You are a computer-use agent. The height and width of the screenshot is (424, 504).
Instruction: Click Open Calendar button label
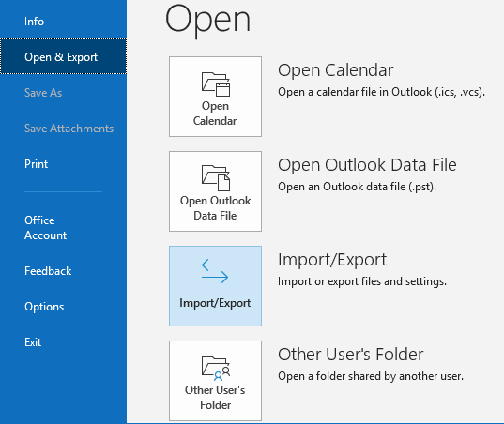pos(215,114)
